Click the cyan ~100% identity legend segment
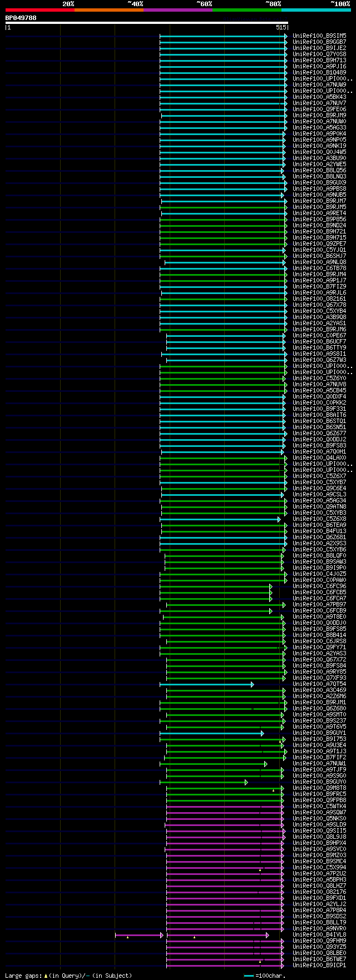Image resolution: width=356 pixels, height=980 pixels. click(x=316, y=10)
